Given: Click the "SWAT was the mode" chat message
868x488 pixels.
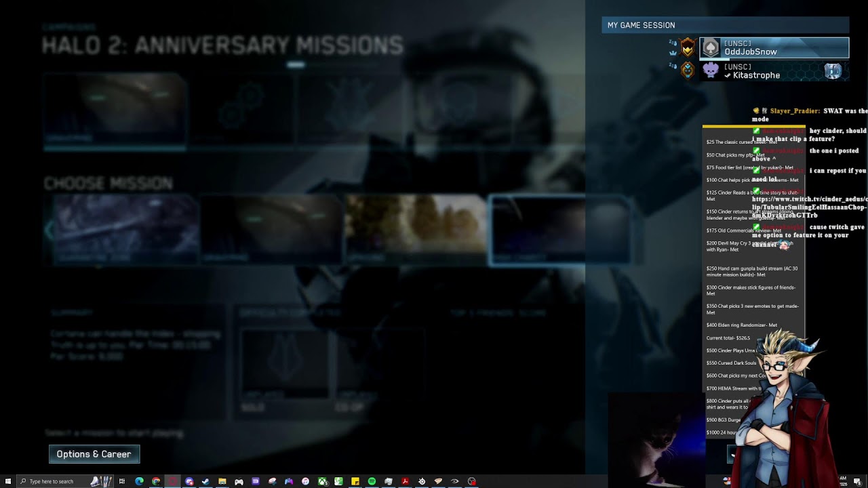Looking at the screenshot, I should point(810,115).
